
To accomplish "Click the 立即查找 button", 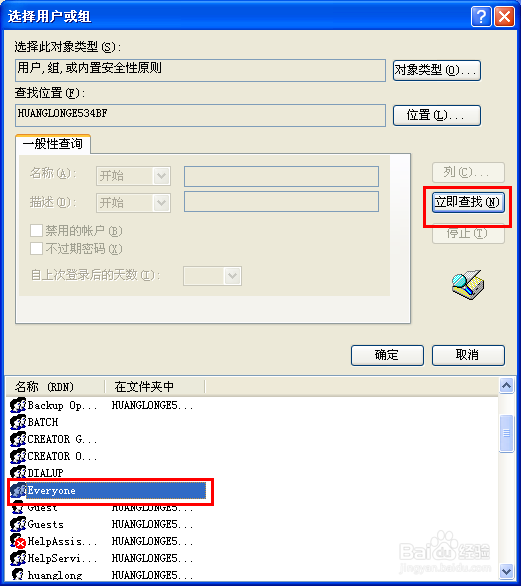I will tap(468, 202).
